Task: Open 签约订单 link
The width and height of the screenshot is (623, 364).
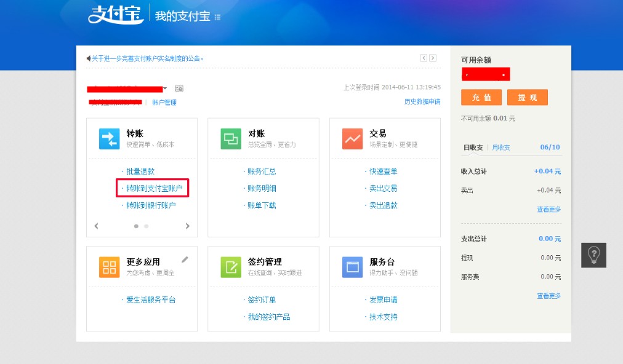Action: (x=262, y=299)
